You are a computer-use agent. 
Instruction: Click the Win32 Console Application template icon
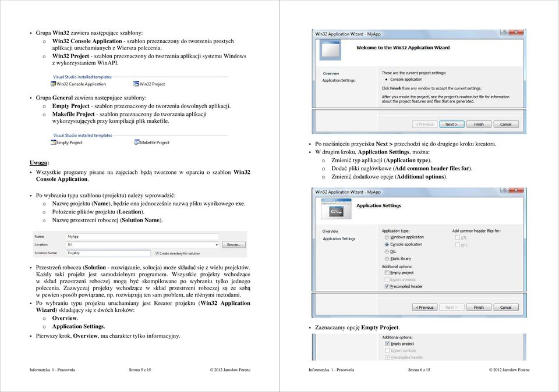tap(54, 84)
